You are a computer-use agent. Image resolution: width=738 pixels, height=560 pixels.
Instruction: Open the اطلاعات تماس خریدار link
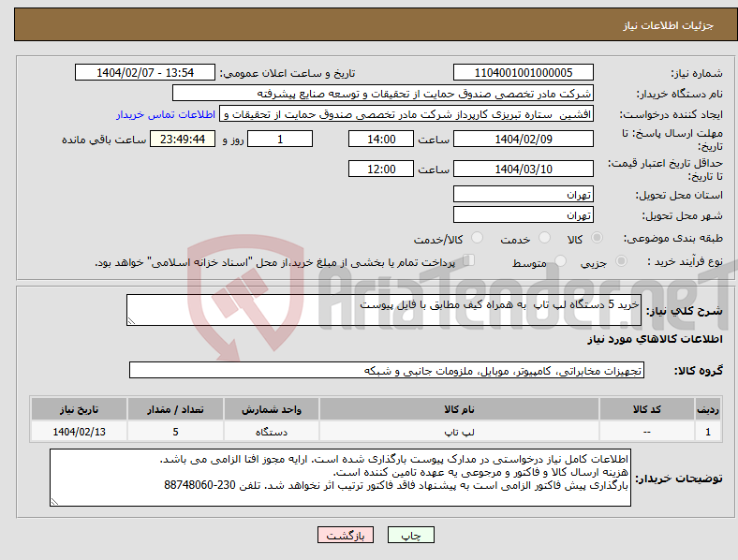(x=166, y=114)
